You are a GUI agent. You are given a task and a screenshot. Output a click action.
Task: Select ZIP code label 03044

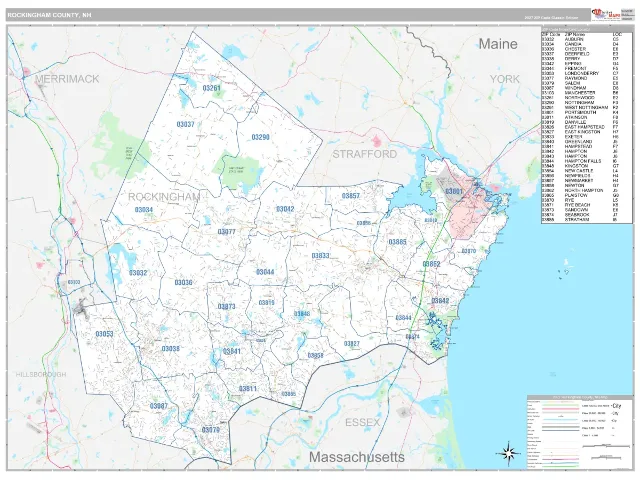[x=265, y=272]
